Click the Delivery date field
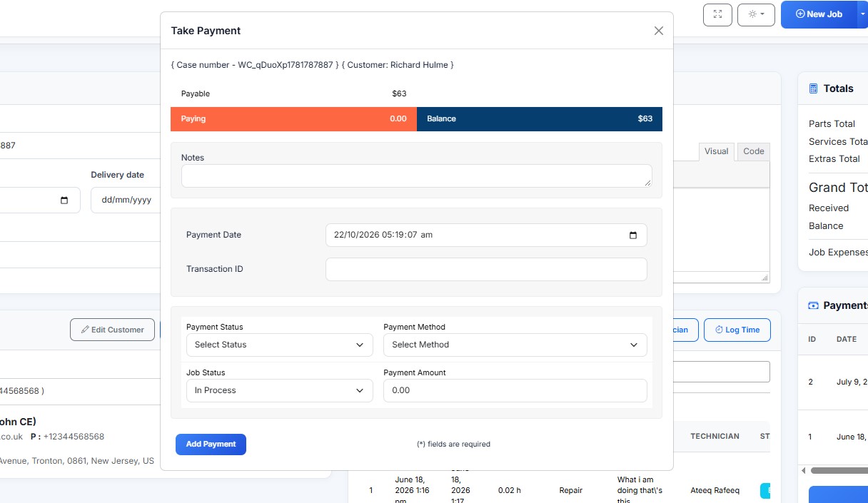 tap(125, 200)
